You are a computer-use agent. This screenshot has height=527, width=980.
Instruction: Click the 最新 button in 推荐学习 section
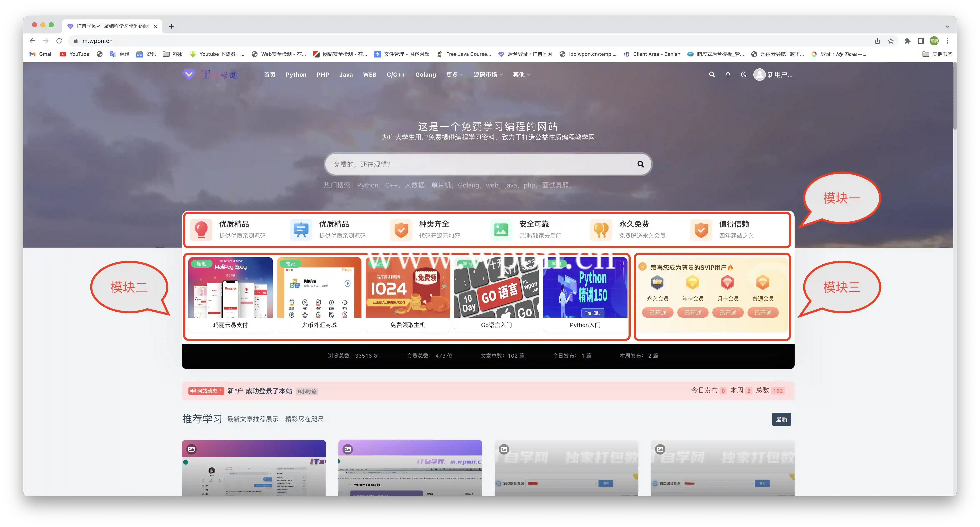[781, 419]
